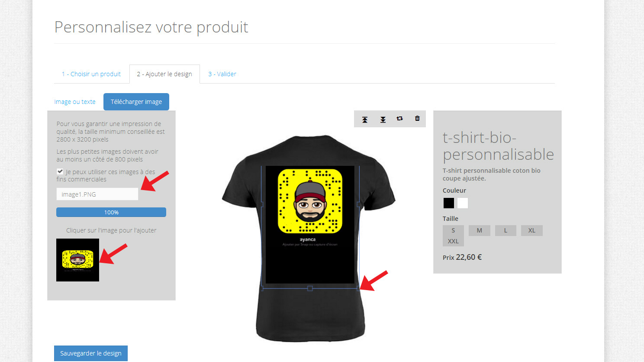This screenshot has height=362, width=644.
Task: Click the flip/swap side icon
Action: 399,119
